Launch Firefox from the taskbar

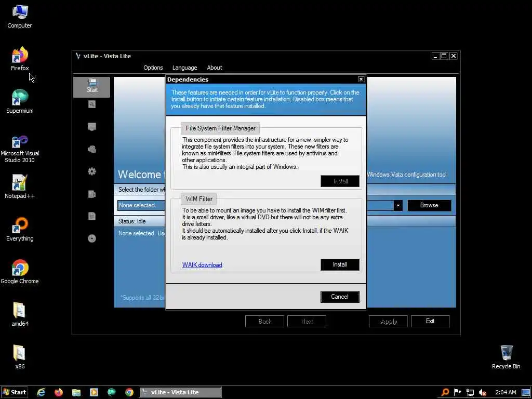59,392
